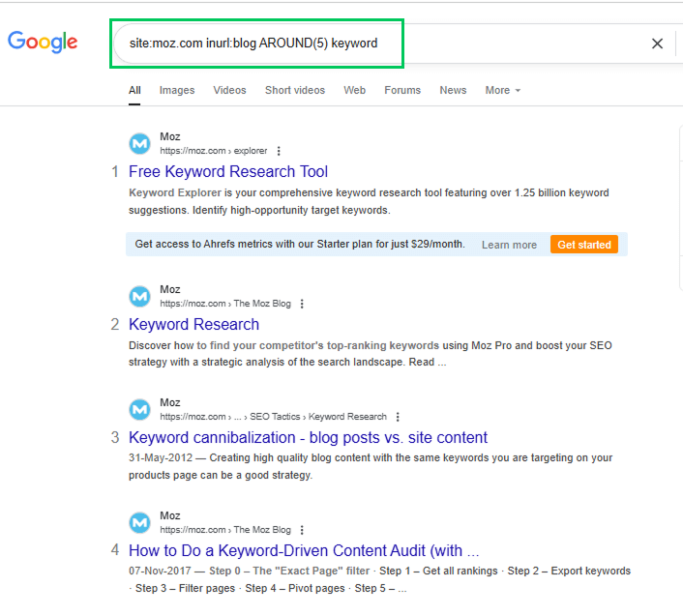Select the Web tab
The image size is (683, 616).
(x=355, y=90)
